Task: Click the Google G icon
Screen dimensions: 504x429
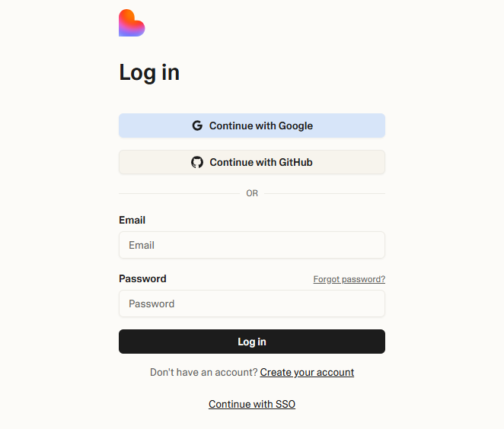Action: tap(197, 126)
